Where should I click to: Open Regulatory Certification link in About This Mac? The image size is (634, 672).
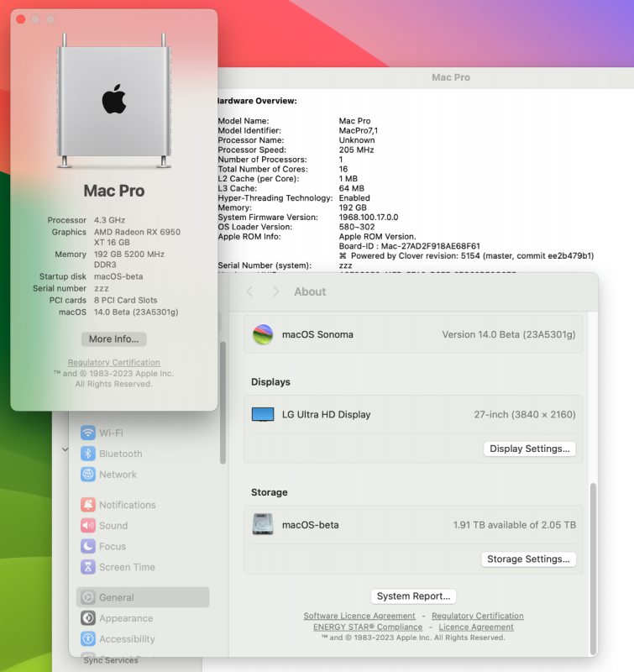coord(114,363)
